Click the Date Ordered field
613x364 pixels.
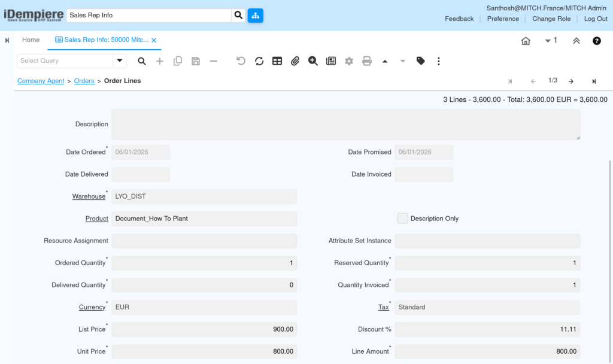[x=141, y=152]
